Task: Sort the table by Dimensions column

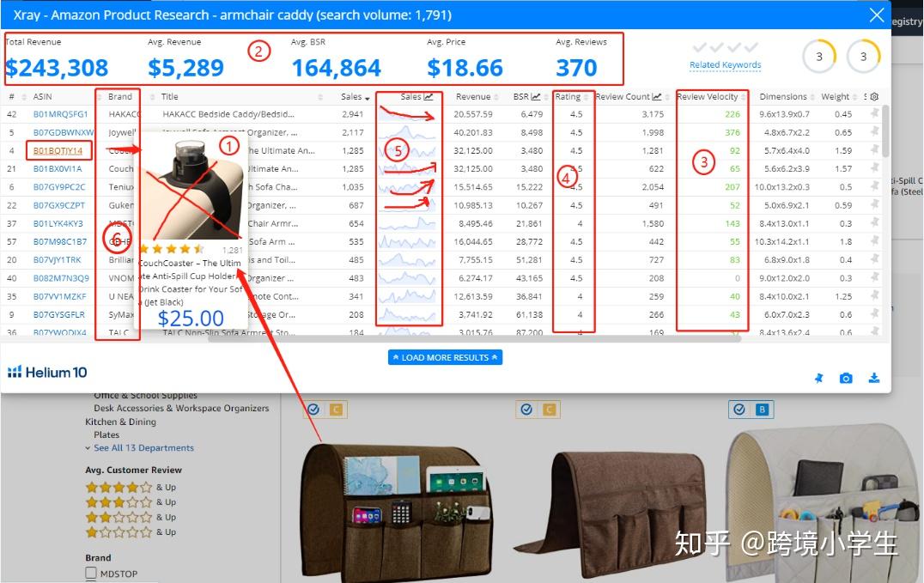Action: (783, 97)
